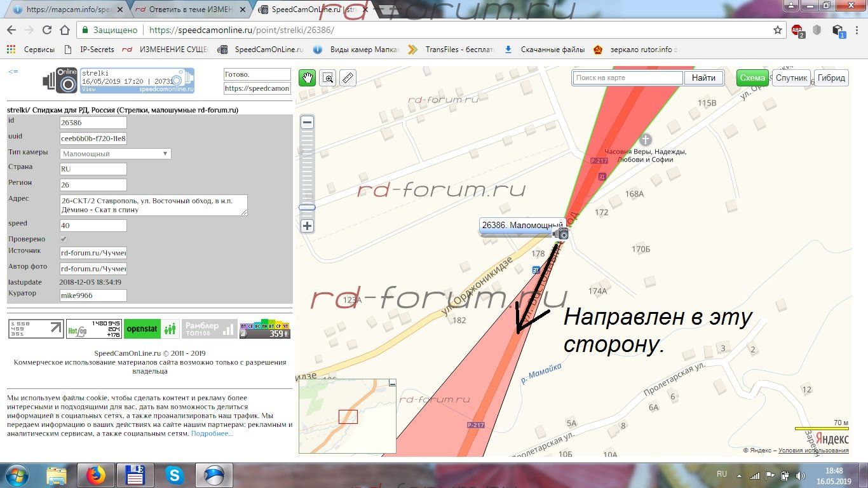Toggle the Проверено checkbox
This screenshot has height=488, width=868.
(64, 239)
